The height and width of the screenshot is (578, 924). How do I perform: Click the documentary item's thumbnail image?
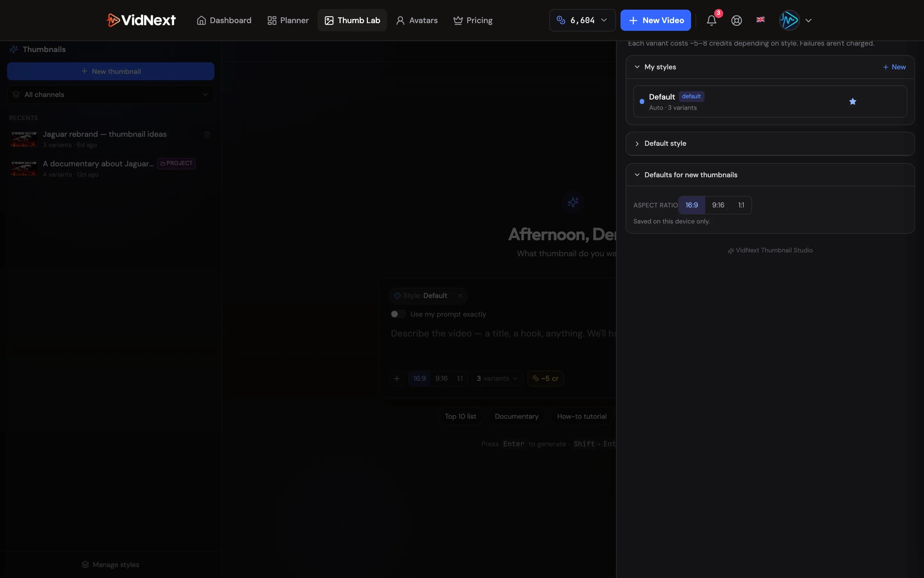point(24,169)
